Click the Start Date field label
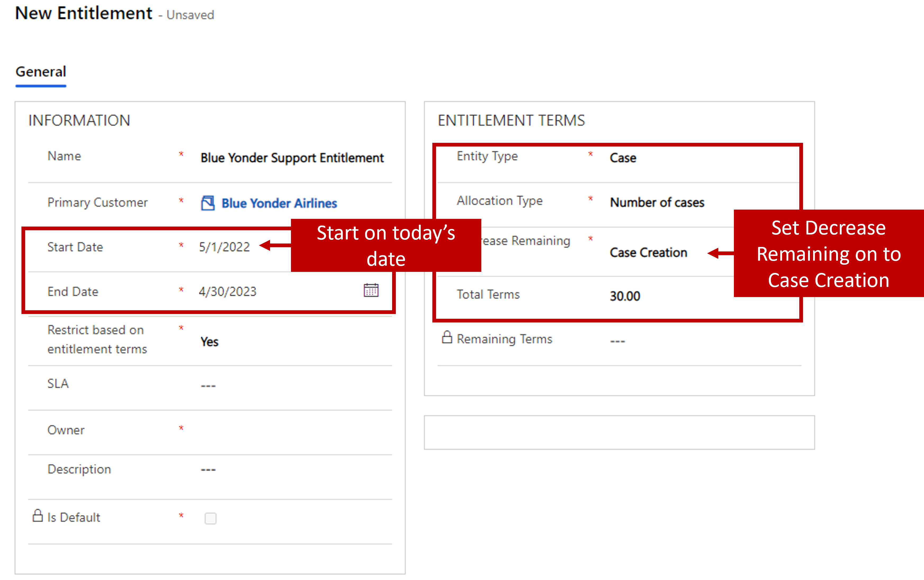The width and height of the screenshot is (924, 580). (x=75, y=247)
